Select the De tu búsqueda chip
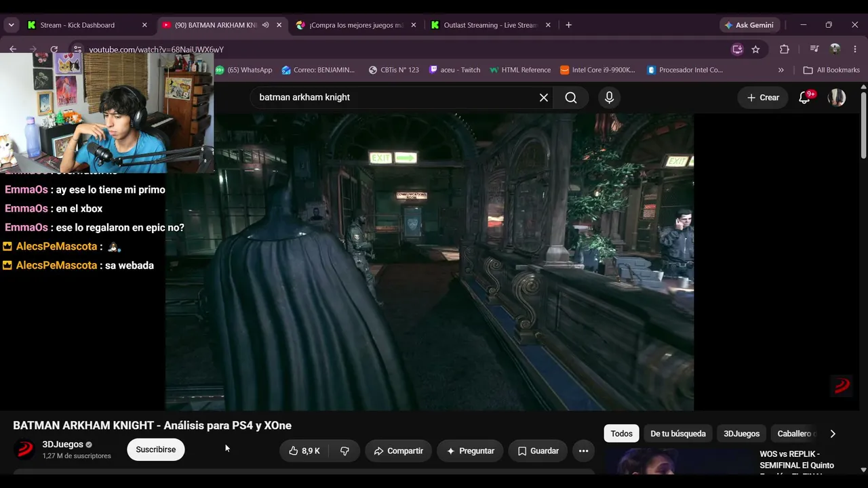The image size is (868, 488). [x=678, y=434]
